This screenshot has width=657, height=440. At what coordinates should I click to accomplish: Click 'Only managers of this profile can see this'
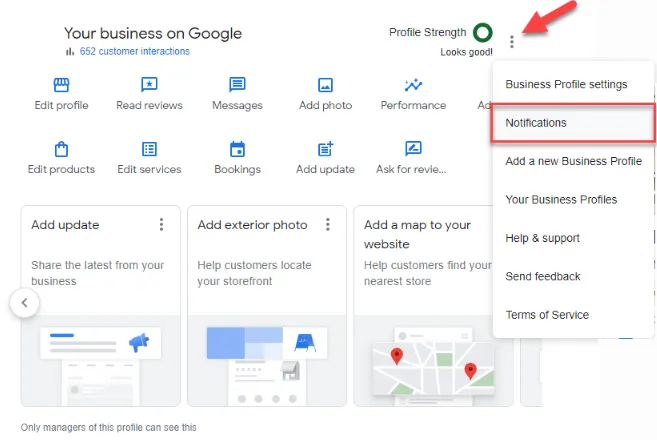109,427
